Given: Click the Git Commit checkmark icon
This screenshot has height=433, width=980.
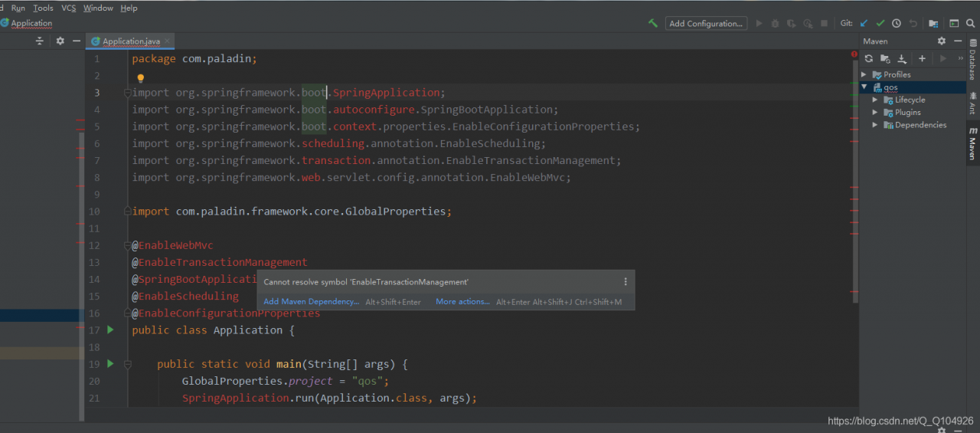Looking at the screenshot, I should pos(880,24).
